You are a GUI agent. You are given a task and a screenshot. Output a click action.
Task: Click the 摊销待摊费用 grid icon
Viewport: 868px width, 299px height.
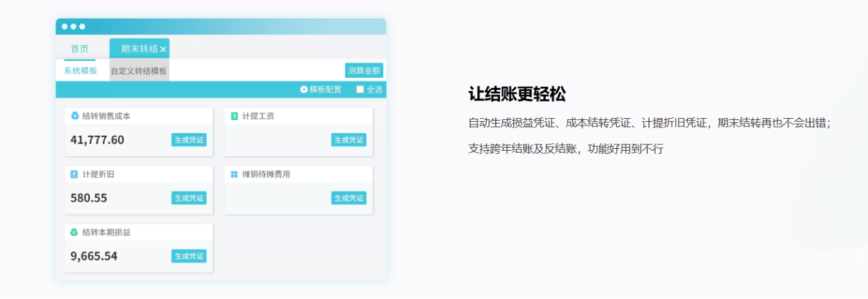[234, 174]
